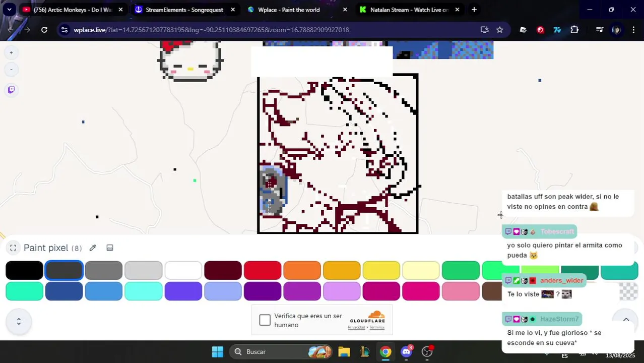Screen dimensions: 644x363
Task: Click the chevron-up button above chat
Action: click(x=626, y=320)
